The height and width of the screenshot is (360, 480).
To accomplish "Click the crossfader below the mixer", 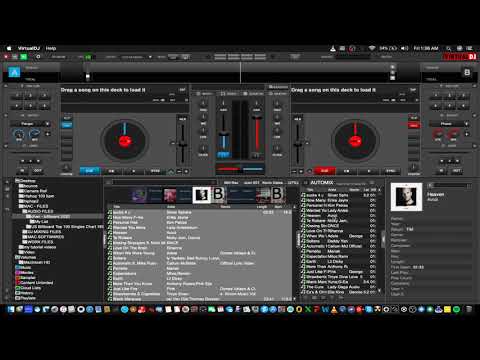I will click(240, 169).
